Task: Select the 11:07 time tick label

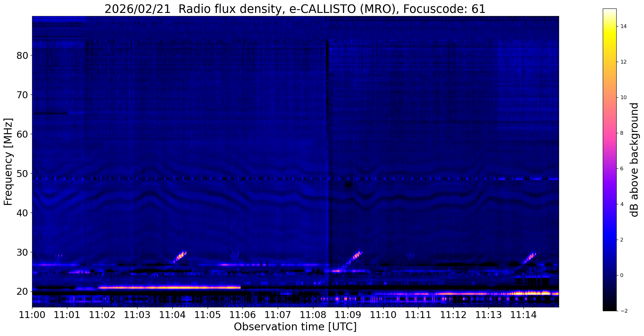Action: 277,315
